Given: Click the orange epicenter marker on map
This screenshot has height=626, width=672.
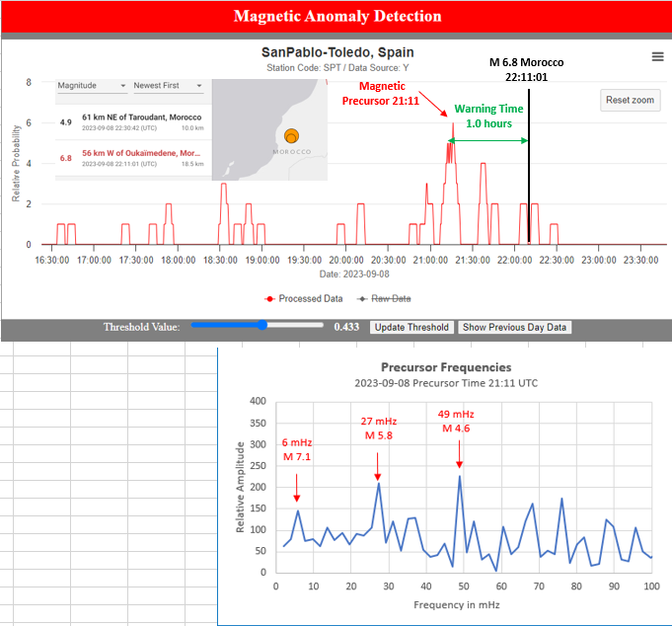Looking at the screenshot, I should 291,136.
